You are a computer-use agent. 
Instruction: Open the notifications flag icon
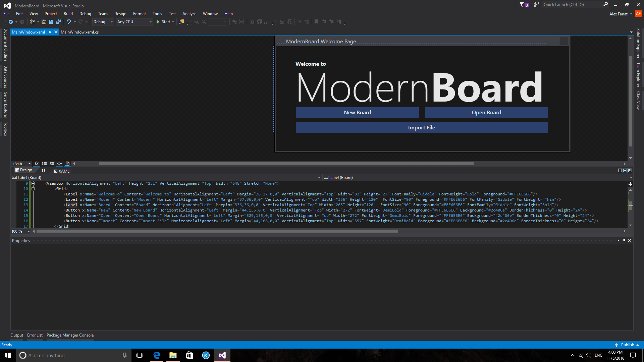pyautogui.click(x=522, y=5)
